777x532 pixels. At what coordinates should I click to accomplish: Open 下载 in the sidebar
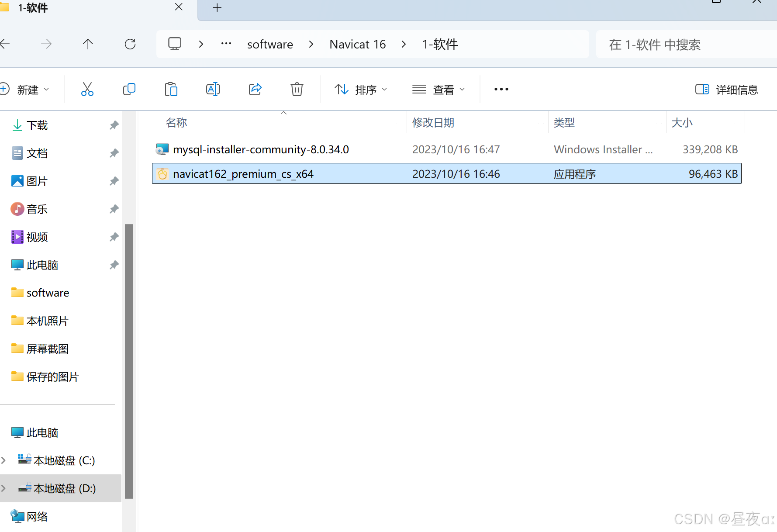click(37, 125)
